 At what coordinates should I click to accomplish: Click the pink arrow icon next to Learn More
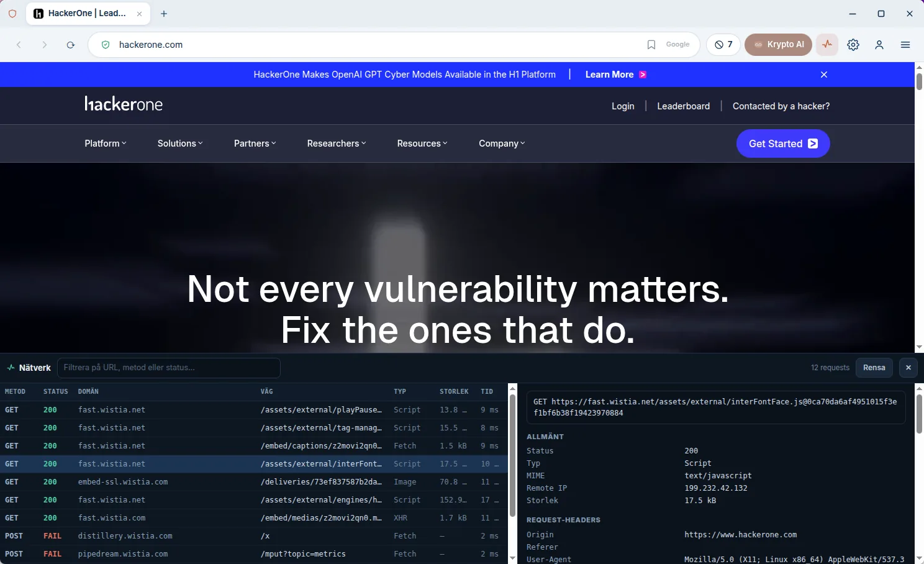tap(643, 75)
